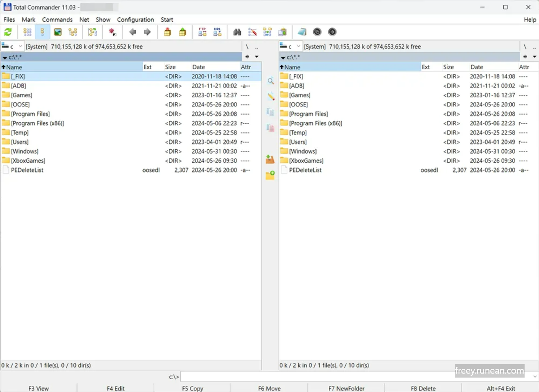Expand the left c:\*.* path triangle
This screenshot has height=392, width=539.
5,58
